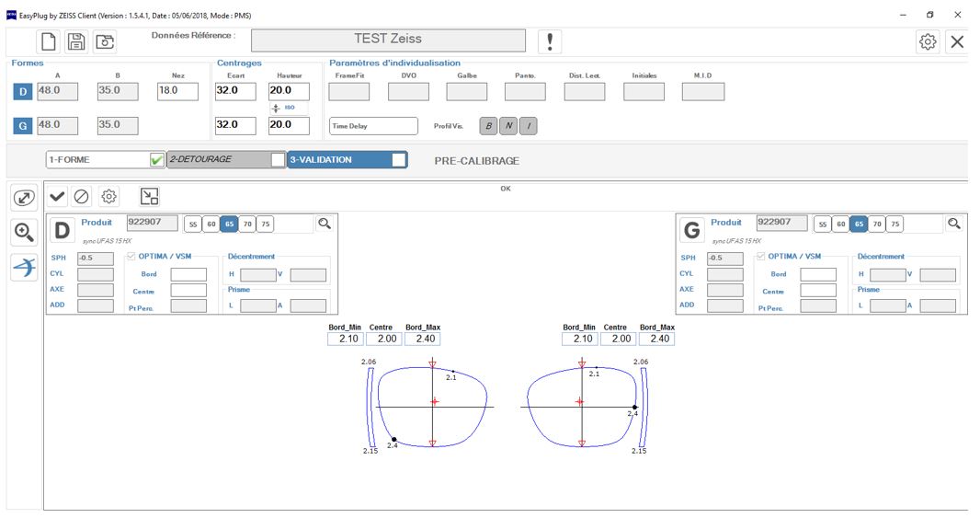Screen dimensions: 980x518
Task: Open settings gear at top right
Action: click(x=928, y=42)
